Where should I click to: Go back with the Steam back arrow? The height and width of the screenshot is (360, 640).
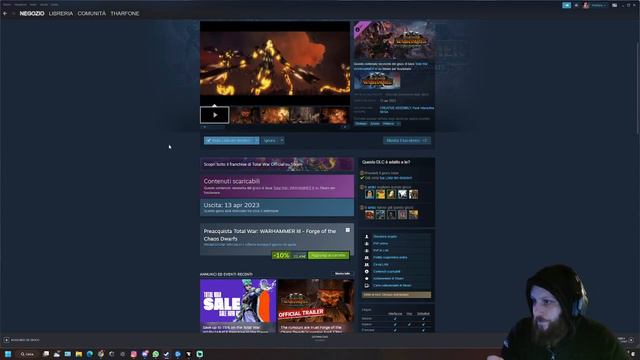[x=5, y=13]
